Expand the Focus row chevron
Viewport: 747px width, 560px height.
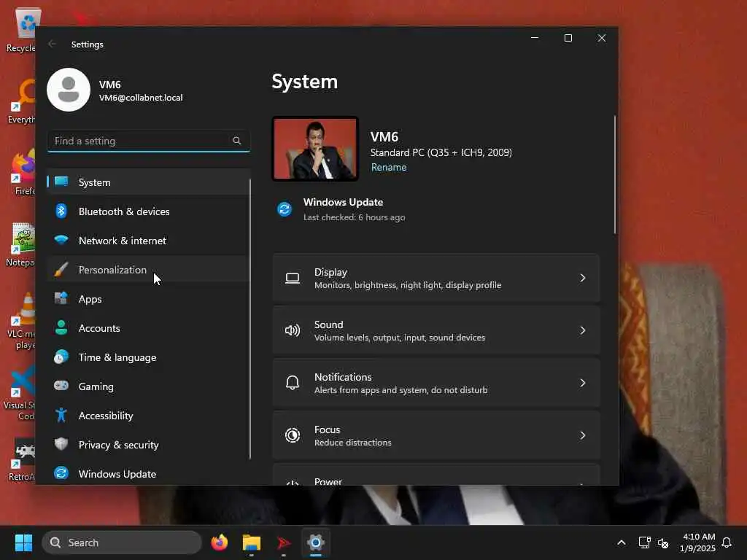pos(583,435)
